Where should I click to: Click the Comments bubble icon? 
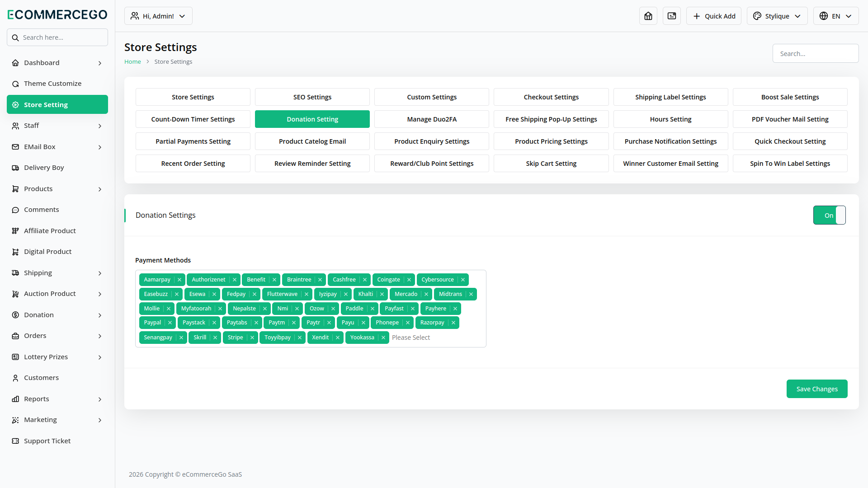(x=15, y=210)
